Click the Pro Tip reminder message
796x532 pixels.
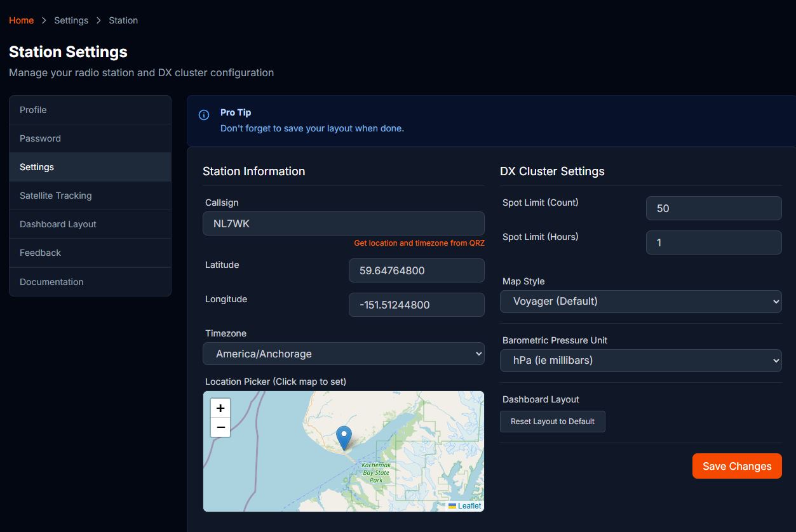(312, 128)
